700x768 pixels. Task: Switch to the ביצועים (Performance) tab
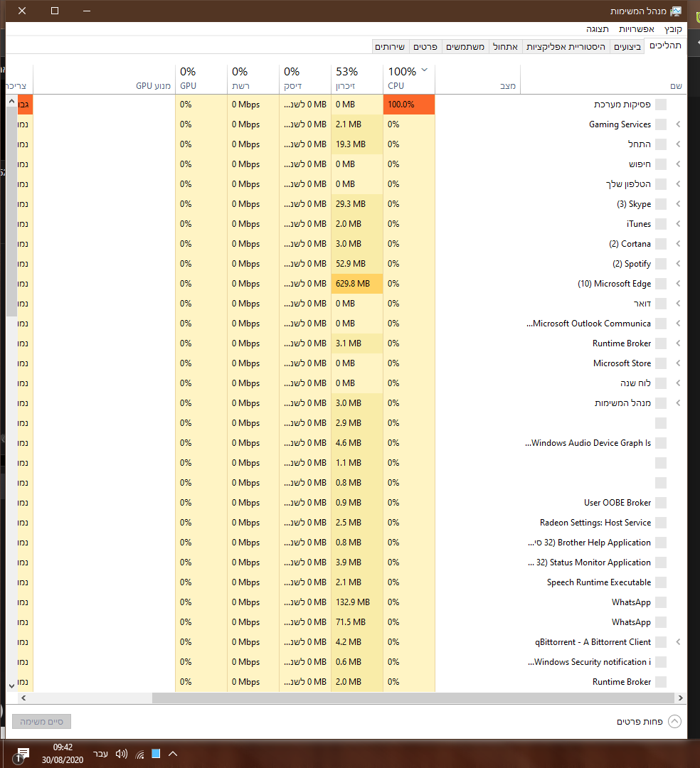tap(627, 46)
